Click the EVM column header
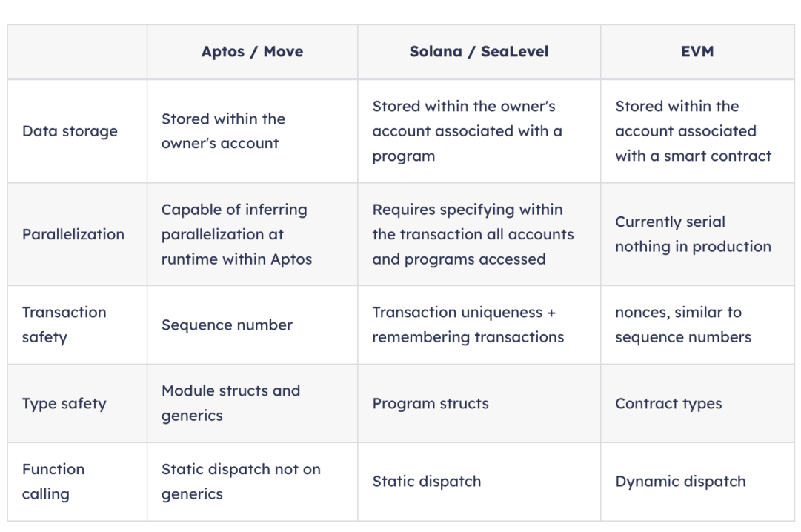The image size is (801, 532). 697,52
